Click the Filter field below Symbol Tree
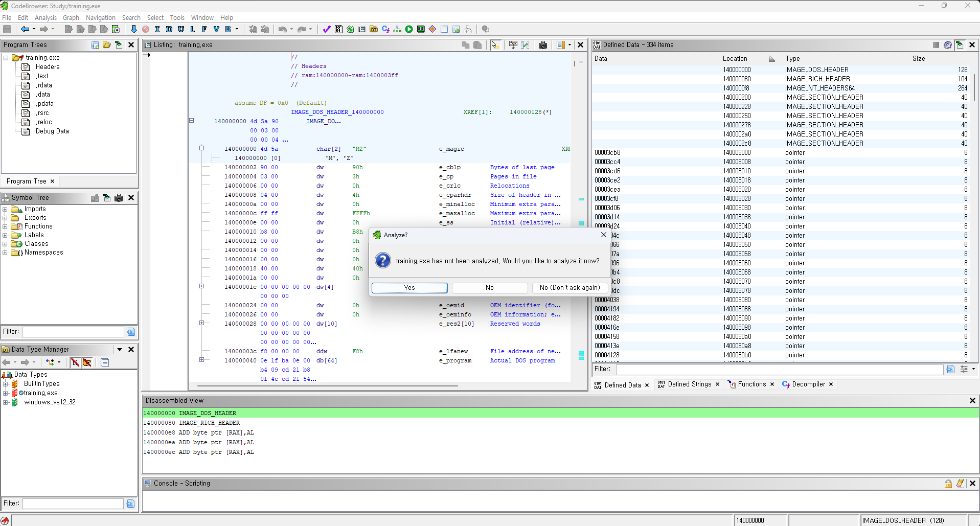980x526 pixels. pos(73,331)
